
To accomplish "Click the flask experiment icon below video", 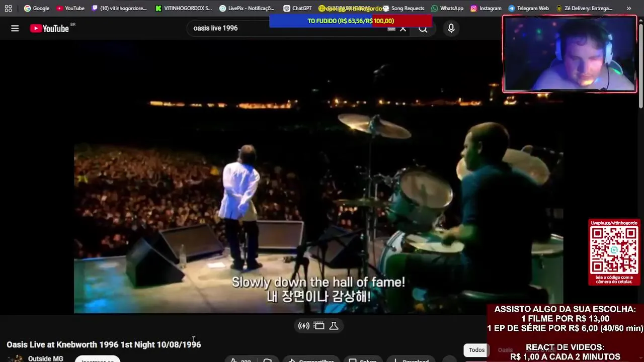I will click(334, 326).
